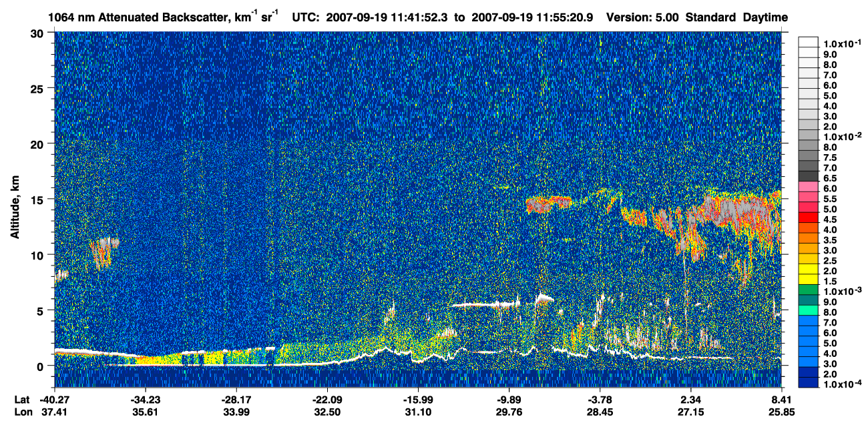Screen dimensions: 868x445
Task: Click latitude value '-34.23'
Action: tap(145, 399)
